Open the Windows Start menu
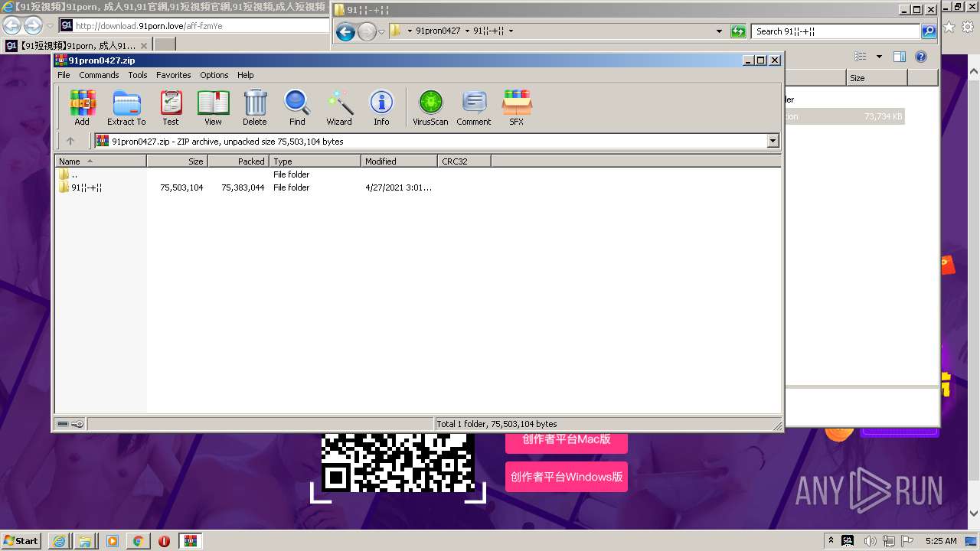This screenshot has height=551, width=980. [x=21, y=540]
